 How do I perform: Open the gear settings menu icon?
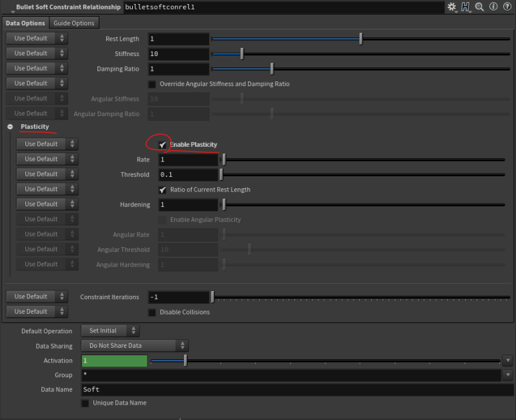point(452,7)
